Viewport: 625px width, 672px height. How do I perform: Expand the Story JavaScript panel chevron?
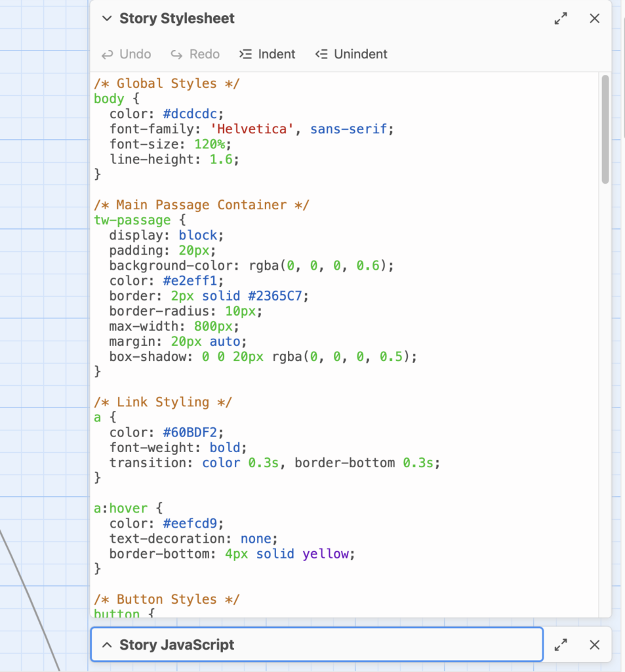pyautogui.click(x=107, y=644)
